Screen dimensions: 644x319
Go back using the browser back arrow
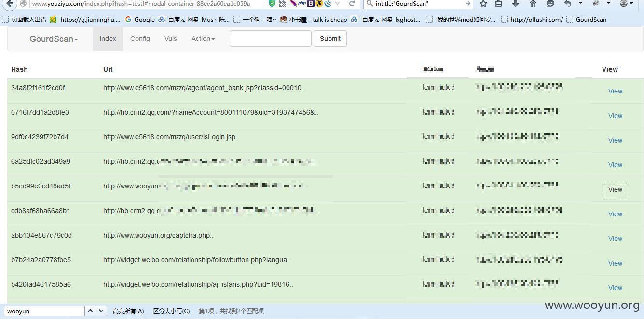tap(10, 3)
